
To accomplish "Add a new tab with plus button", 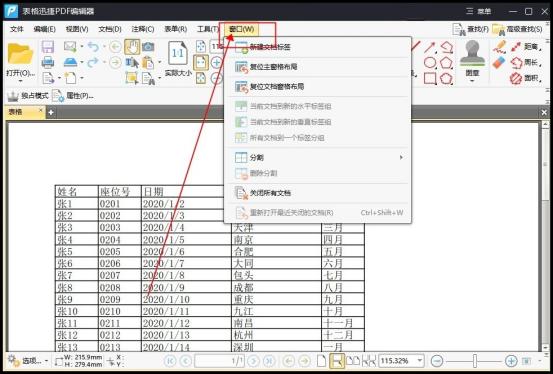I will click(x=51, y=113).
